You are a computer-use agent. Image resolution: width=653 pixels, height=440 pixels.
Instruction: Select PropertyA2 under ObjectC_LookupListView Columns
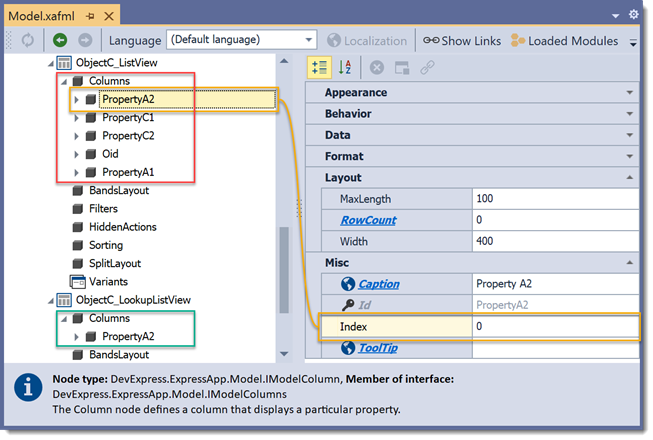coord(128,336)
